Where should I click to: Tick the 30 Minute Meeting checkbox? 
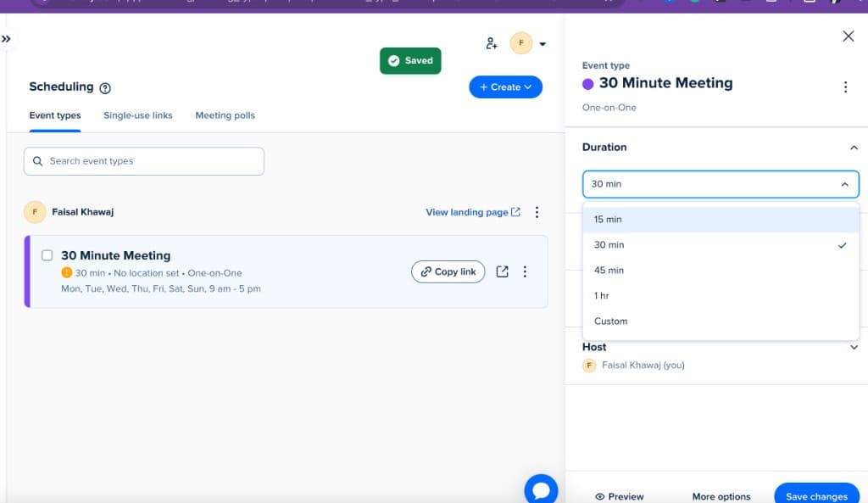47,255
